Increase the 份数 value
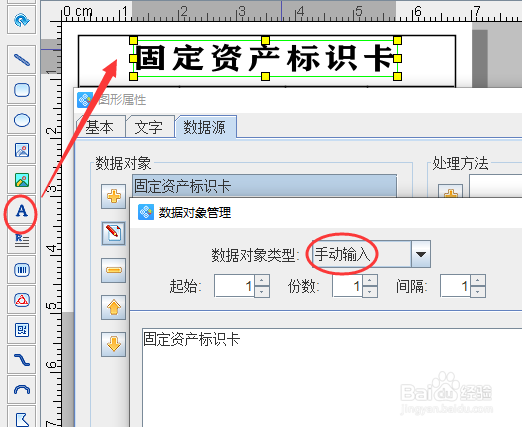 click(370, 280)
